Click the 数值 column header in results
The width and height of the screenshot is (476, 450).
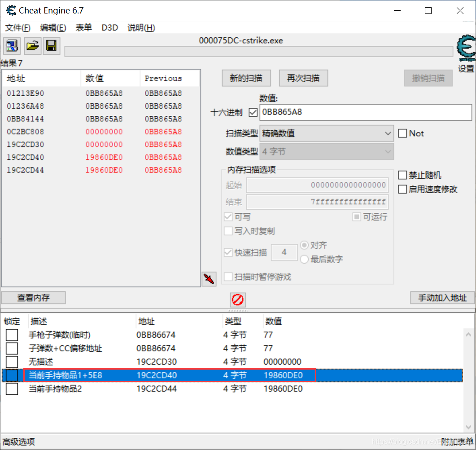tap(110, 79)
